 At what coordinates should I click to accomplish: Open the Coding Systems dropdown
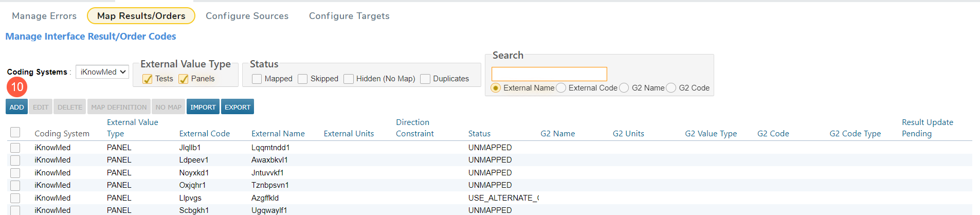(x=102, y=72)
